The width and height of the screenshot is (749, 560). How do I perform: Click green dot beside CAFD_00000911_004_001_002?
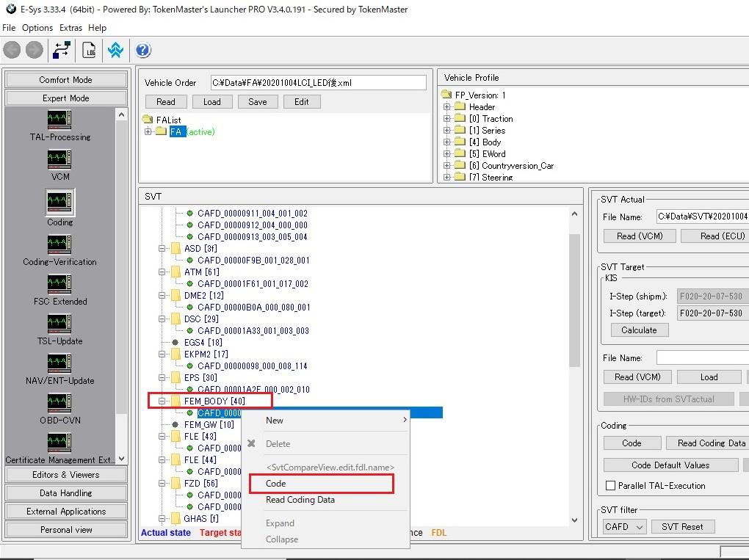click(x=189, y=214)
